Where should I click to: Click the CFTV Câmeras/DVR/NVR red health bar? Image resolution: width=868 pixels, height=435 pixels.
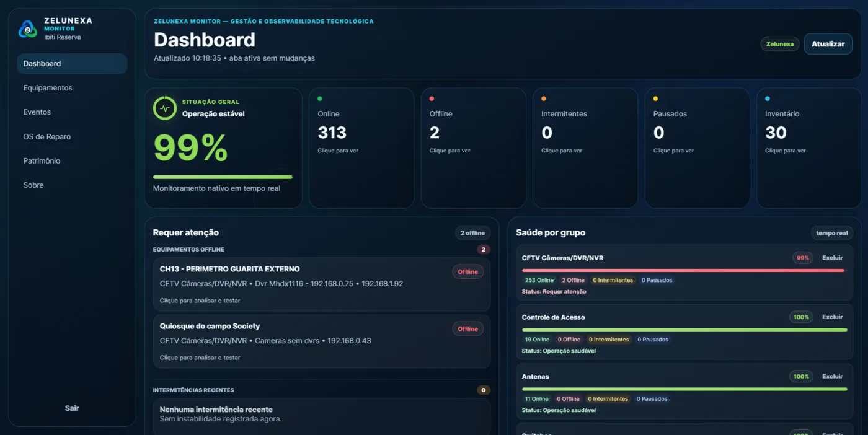[684, 270]
